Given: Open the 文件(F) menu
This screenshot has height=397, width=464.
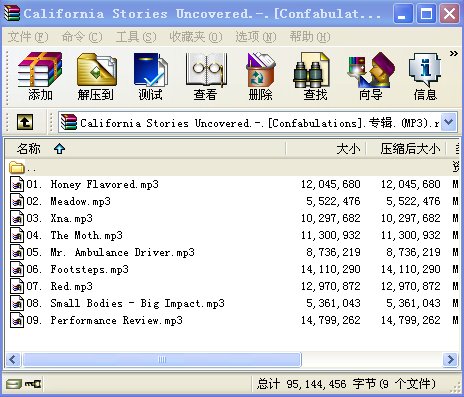Looking at the screenshot, I should point(28,37).
